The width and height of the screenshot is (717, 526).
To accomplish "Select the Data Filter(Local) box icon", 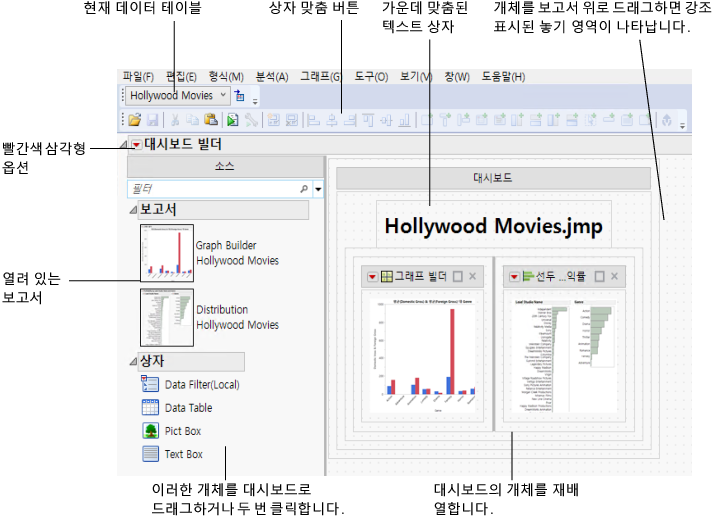I will pyautogui.click(x=150, y=384).
